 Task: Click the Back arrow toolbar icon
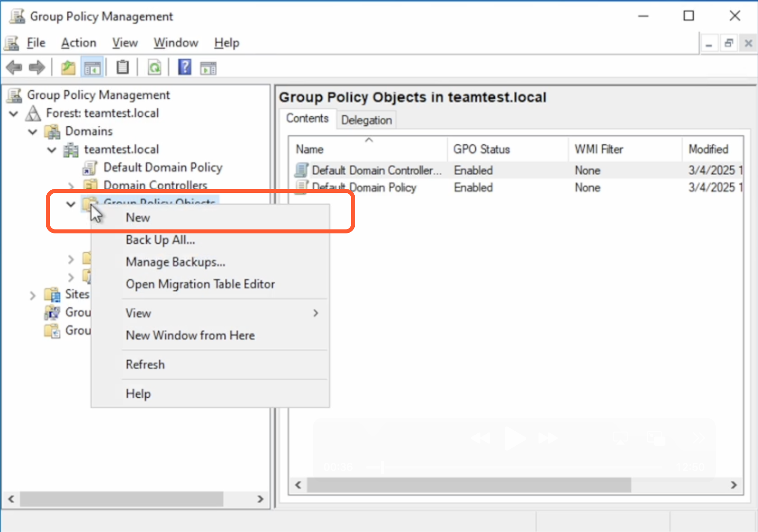click(14, 68)
